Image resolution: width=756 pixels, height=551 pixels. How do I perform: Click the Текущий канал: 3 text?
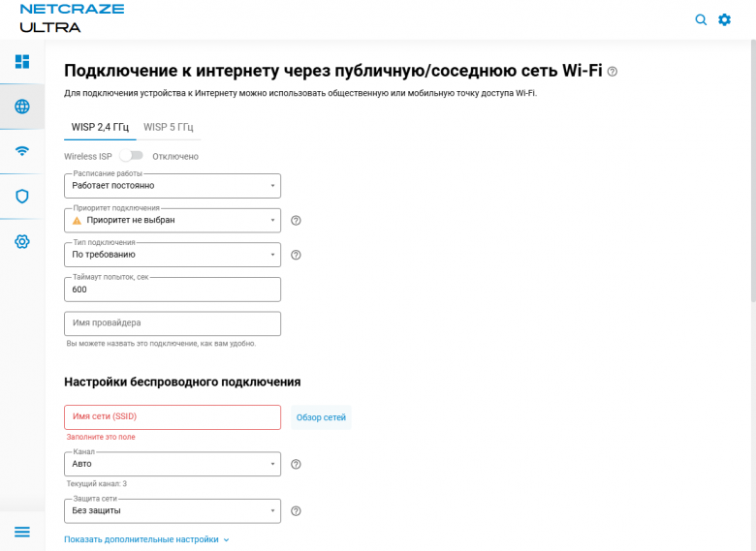click(x=96, y=483)
